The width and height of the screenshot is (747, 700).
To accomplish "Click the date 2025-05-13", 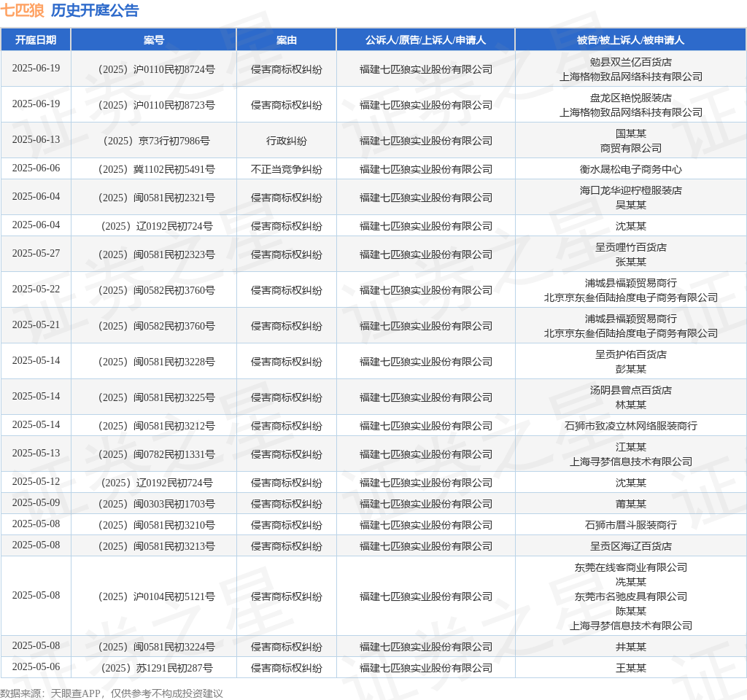I will click(36, 454).
